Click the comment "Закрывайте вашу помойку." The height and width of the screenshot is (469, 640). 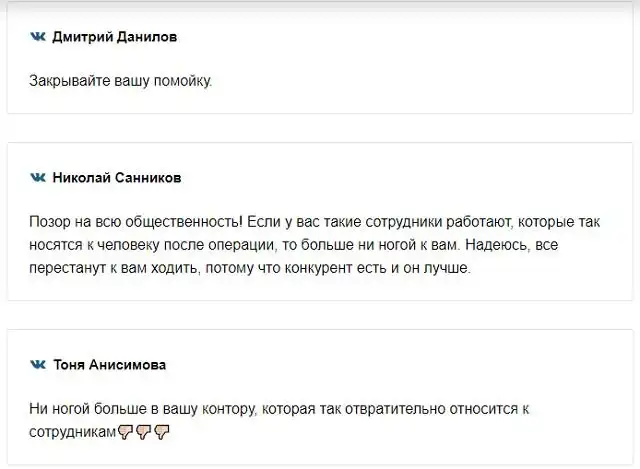121,79
